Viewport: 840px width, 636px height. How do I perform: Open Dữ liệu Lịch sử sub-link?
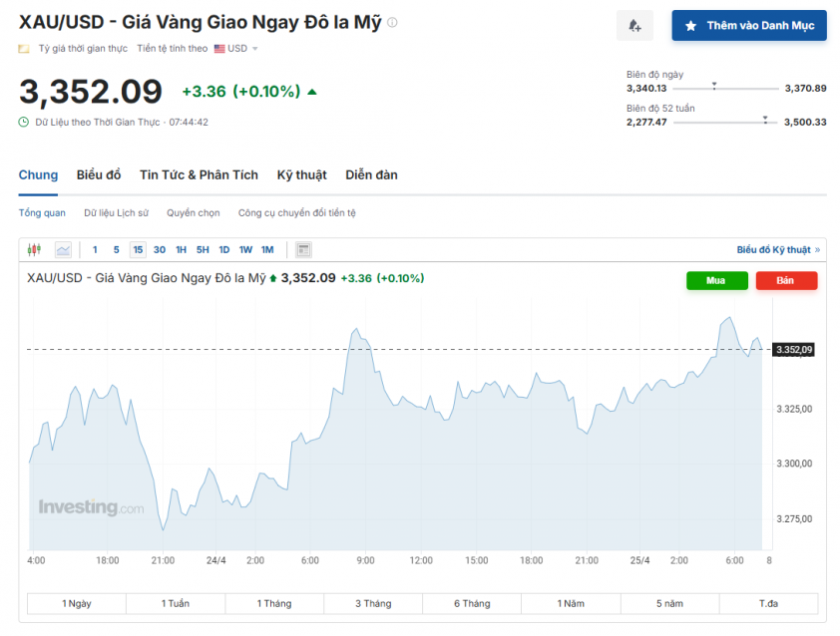click(x=116, y=212)
